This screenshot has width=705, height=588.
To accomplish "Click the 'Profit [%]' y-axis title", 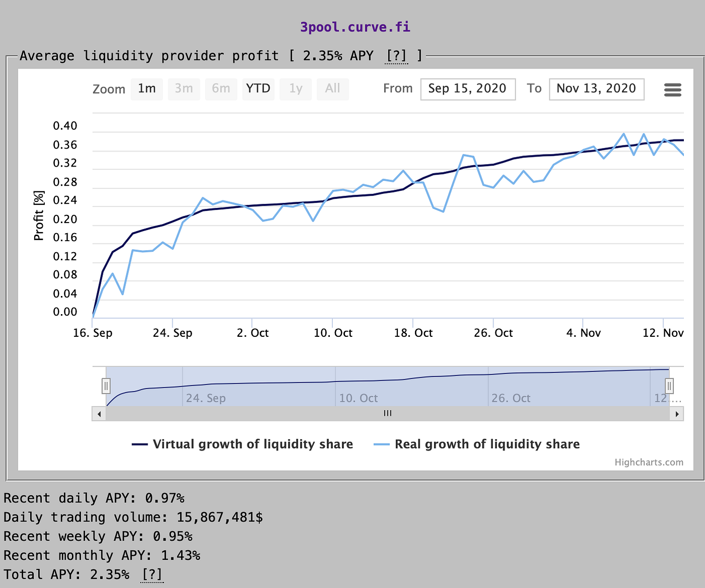I will click(x=39, y=215).
